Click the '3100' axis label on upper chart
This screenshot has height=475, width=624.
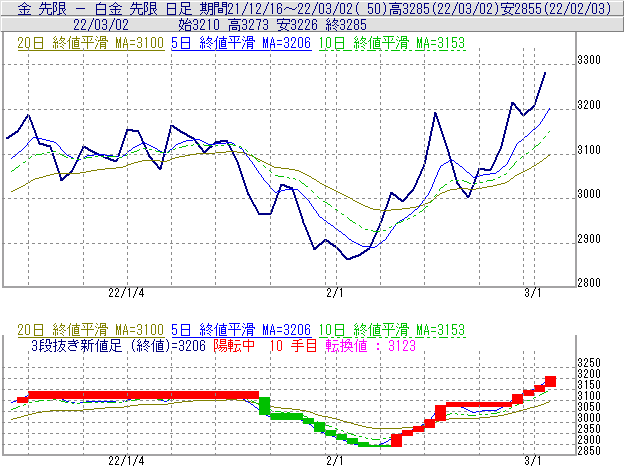589,150
